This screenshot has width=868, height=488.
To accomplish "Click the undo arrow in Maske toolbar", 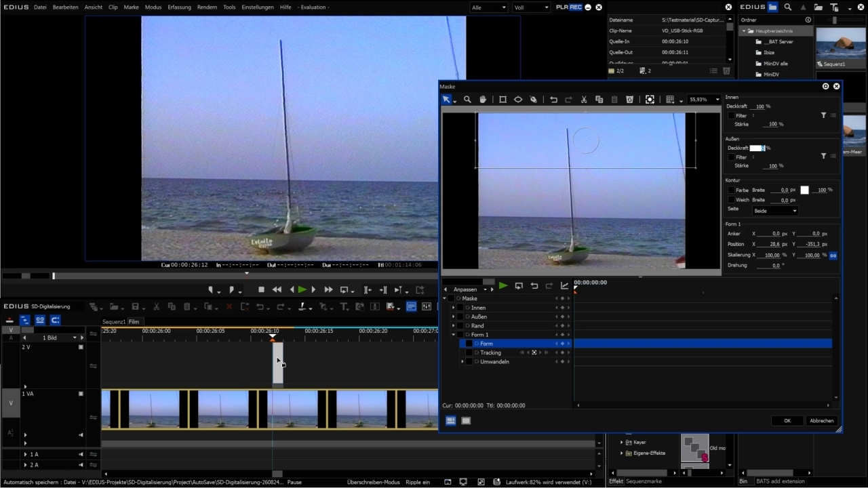I will pyautogui.click(x=553, y=100).
